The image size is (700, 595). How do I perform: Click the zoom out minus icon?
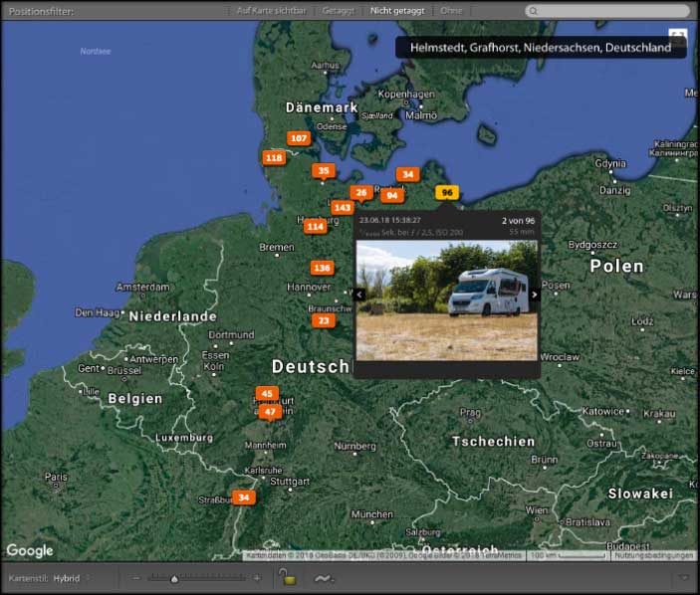(136, 578)
